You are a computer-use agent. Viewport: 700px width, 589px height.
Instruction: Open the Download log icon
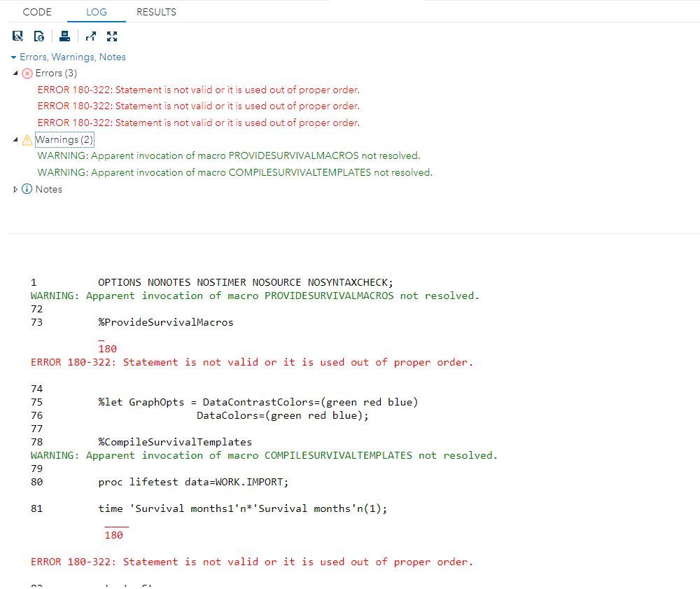39,36
